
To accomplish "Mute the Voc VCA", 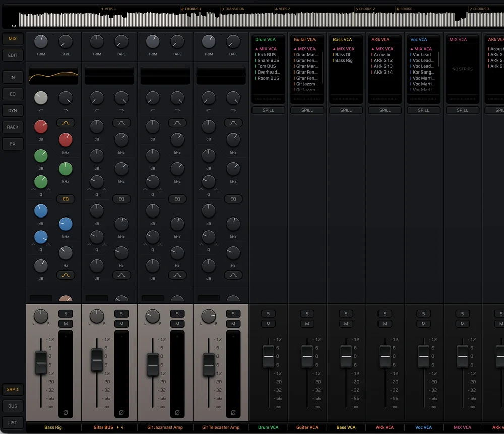I will pos(424,324).
